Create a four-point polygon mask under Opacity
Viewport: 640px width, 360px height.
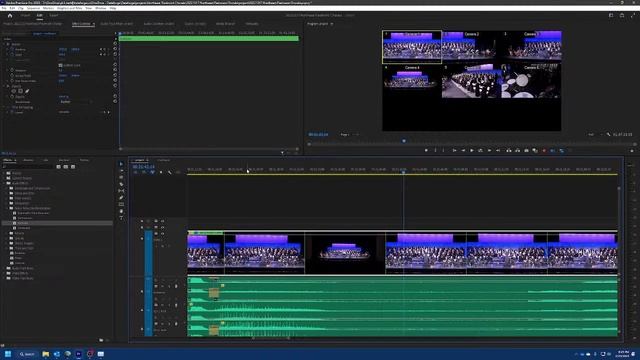point(20,91)
